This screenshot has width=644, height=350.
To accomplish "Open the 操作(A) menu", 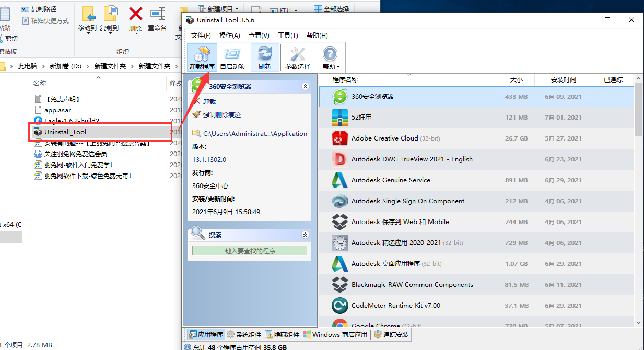I will pos(230,36).
